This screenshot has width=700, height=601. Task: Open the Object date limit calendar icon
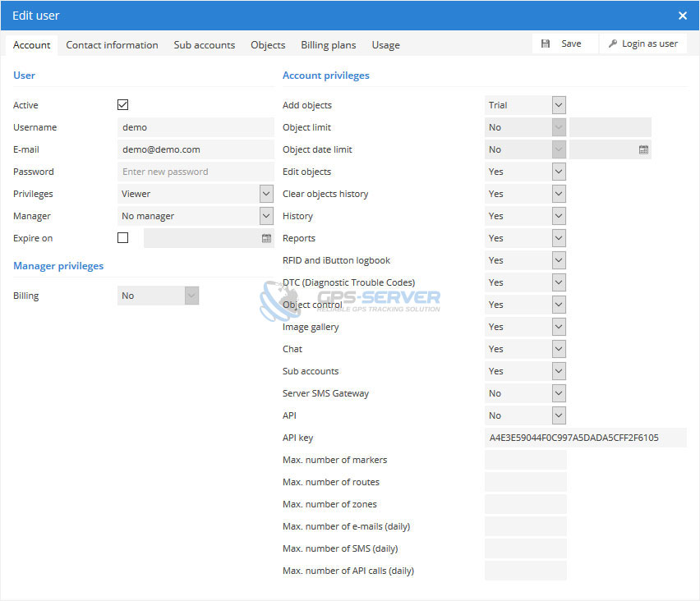click(643, 149)
